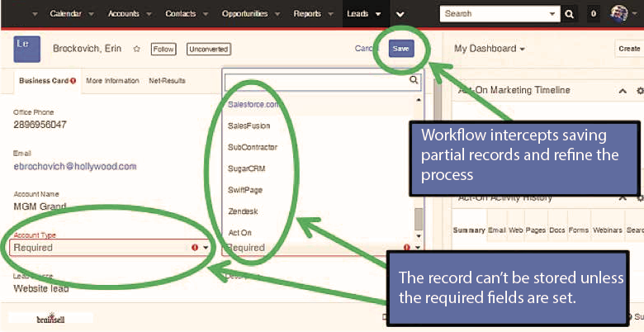644x332 pixels.
Task: Expand the Accounts menu arrow
Action: (x=149, y=14)
